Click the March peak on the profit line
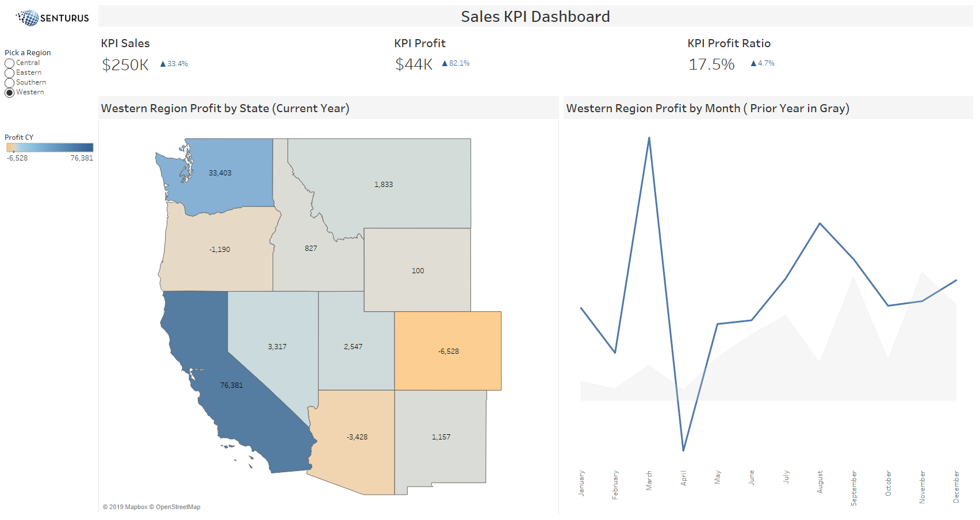The image size is (980, 520). (x=649, y=138)
